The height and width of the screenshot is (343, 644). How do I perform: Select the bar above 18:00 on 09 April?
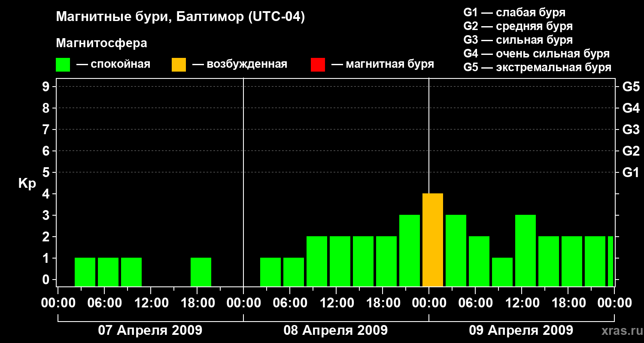[572, 262]
